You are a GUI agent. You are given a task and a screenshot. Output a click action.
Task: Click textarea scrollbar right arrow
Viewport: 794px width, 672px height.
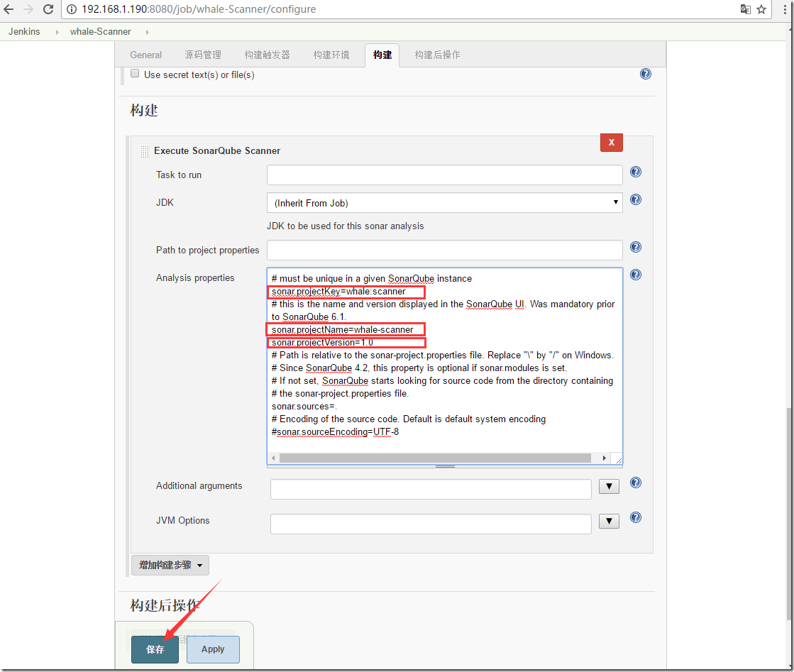coord(604,458)
